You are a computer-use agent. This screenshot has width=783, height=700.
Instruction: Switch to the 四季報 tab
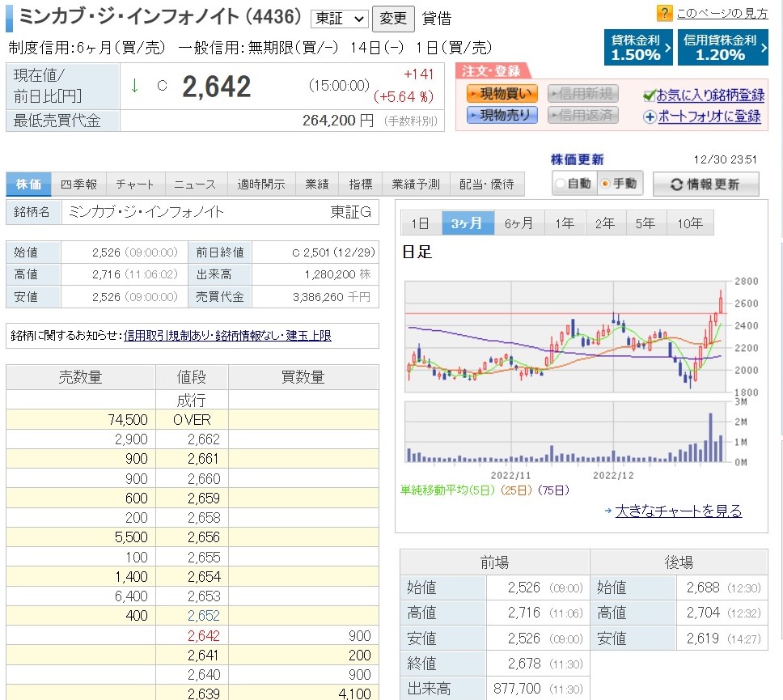pos(78,185)
